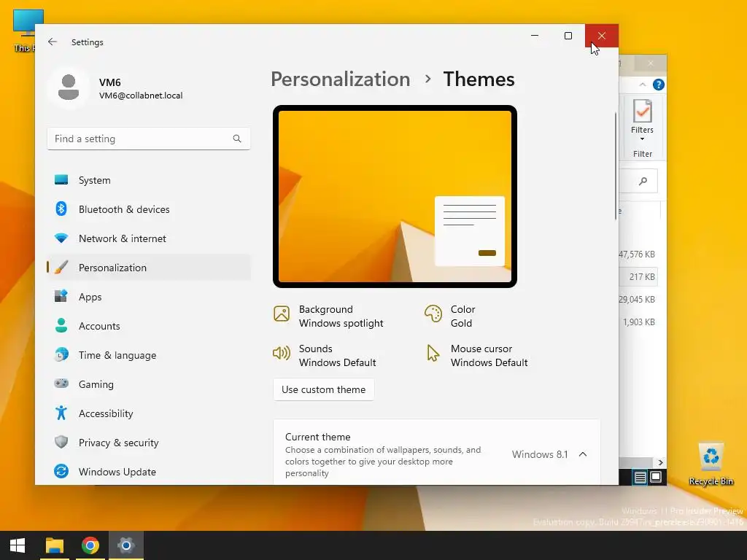747x560 pixels.
Task: Open System settings category
Action: [149, 180]
